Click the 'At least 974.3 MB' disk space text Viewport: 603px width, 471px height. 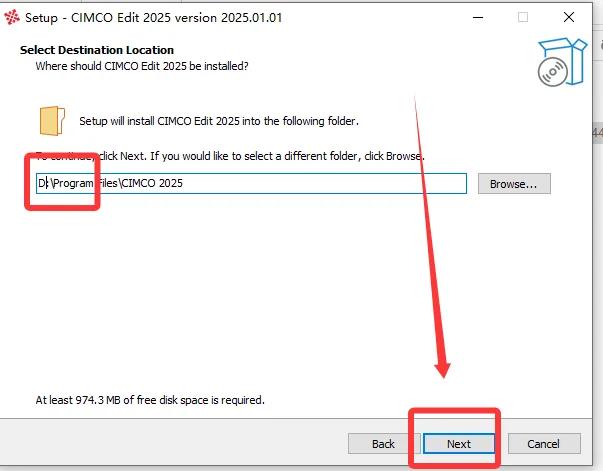tap(150, 400)
